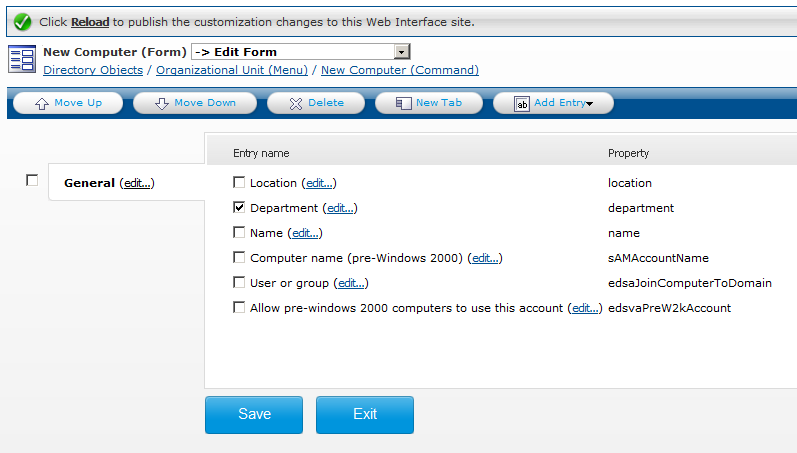Viewport: 797px width, 453px height.
Task: Click the Move Up arrow icon
Action: [42, 104]
